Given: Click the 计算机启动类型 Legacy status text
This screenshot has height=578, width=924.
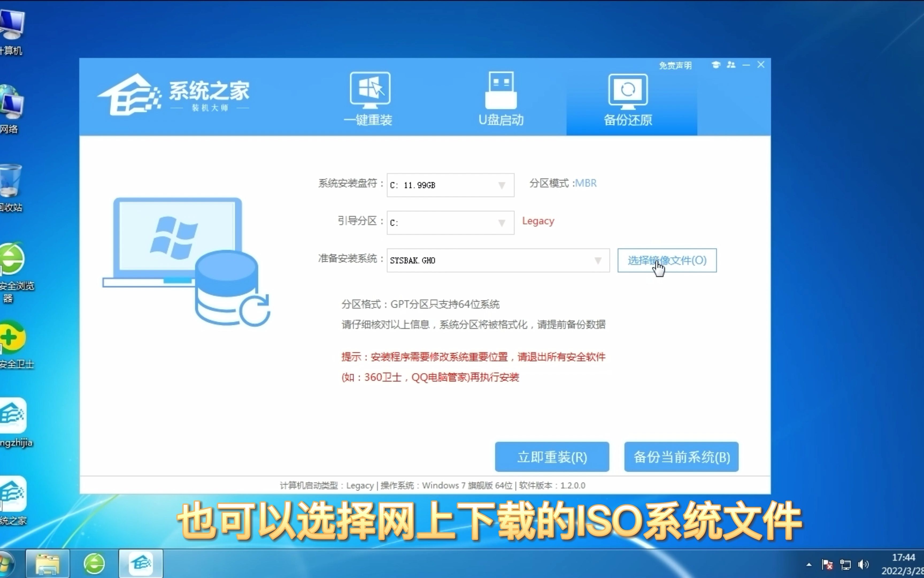Looking at the screenshot, I should 326,485.
